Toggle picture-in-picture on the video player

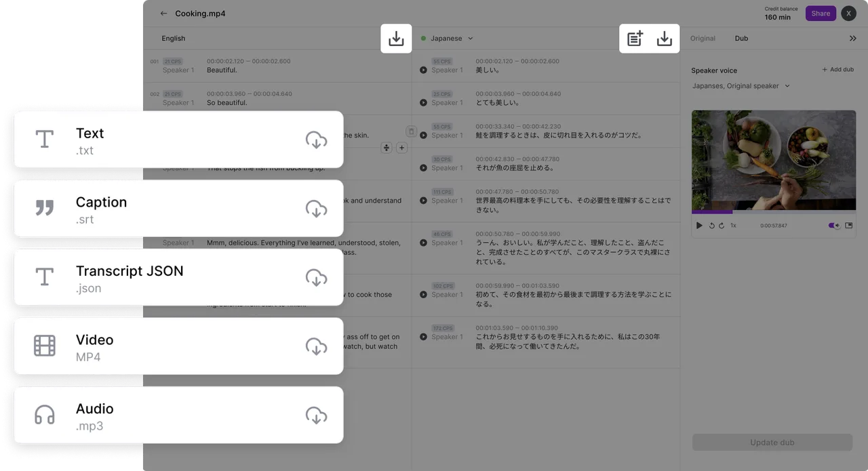(848, 226)
